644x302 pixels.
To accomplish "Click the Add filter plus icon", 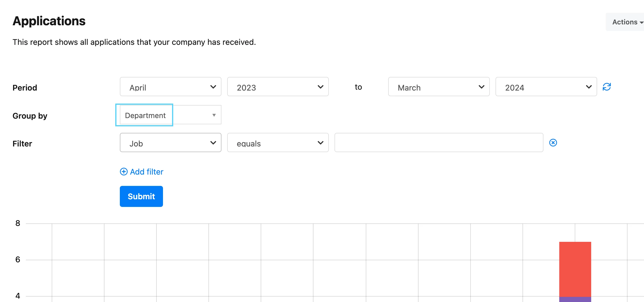I will tap(124, 171).
